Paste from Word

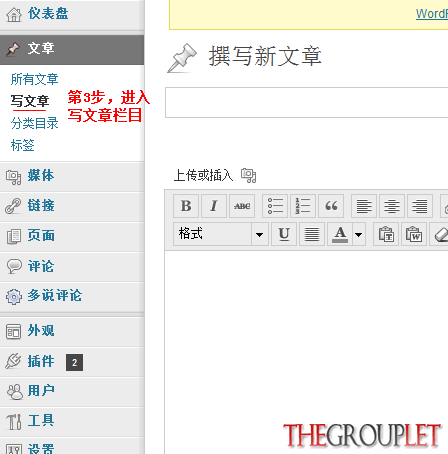click(x=414, y=234)
